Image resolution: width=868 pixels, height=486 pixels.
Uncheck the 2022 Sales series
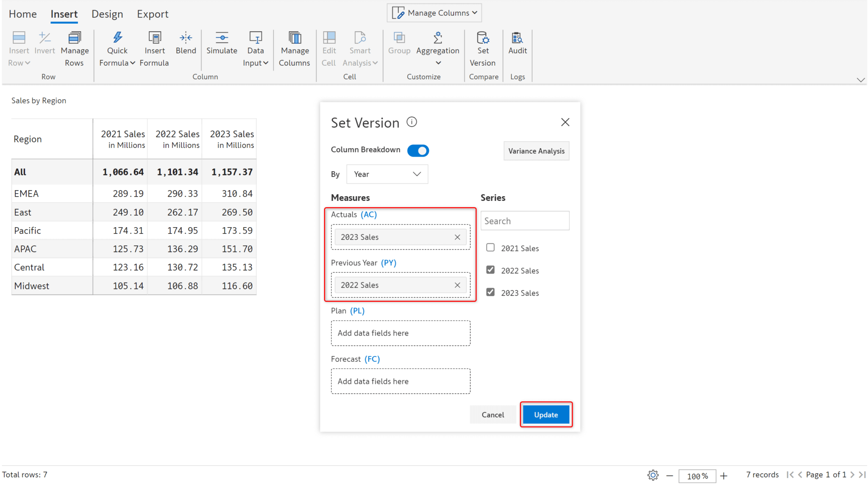click(490, 269)
